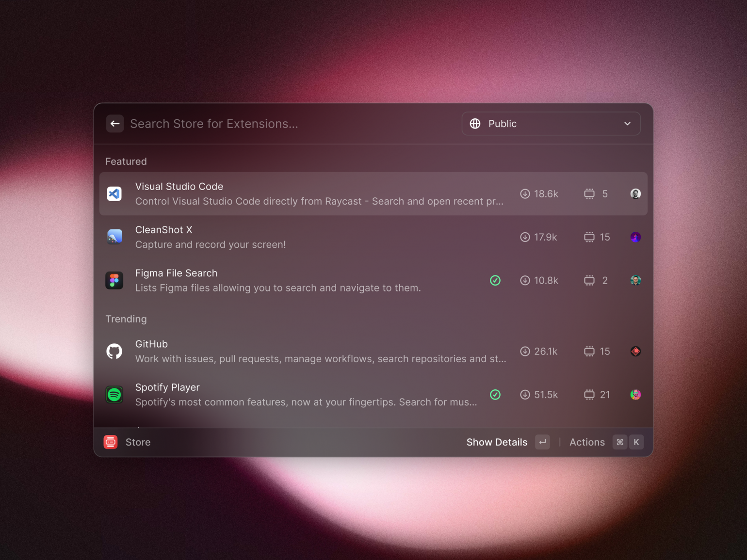Click the download count icon for GitHub

point(526,352)
